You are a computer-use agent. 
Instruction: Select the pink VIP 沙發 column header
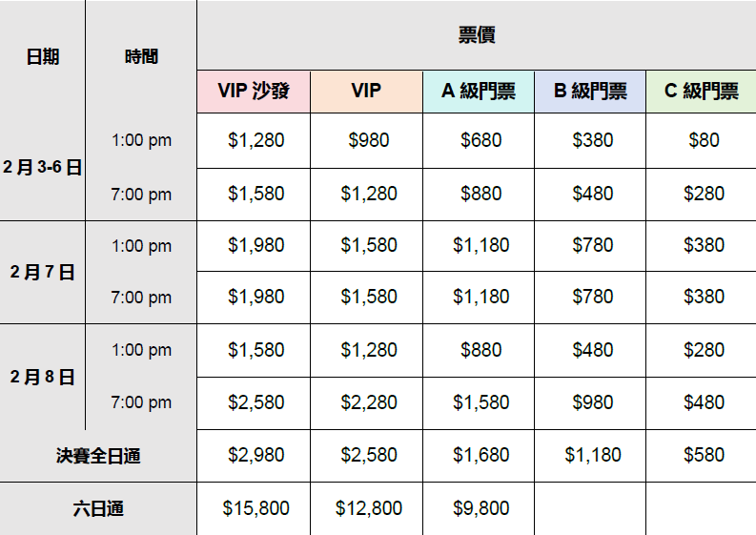(254, 92)
